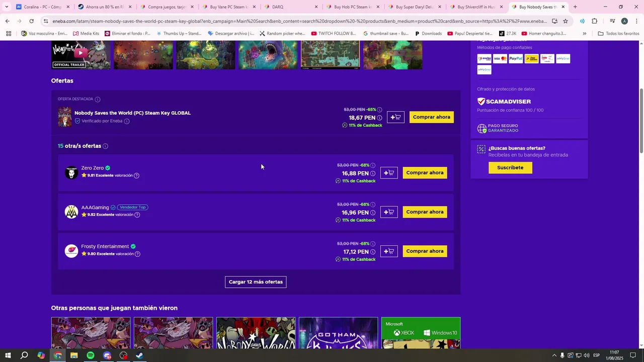Open info icon next to 17,12 PEN price

coord(373,252)
